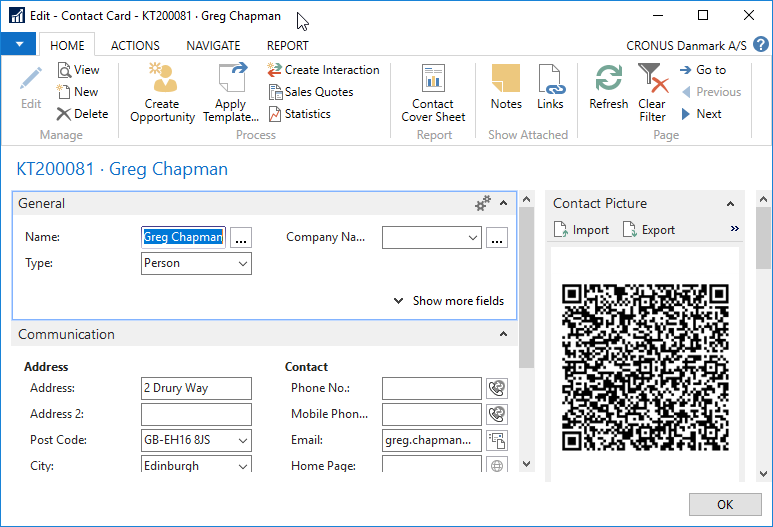
Task: Switch to the ACTIONS ribbon tab
Action: (135, 45)
